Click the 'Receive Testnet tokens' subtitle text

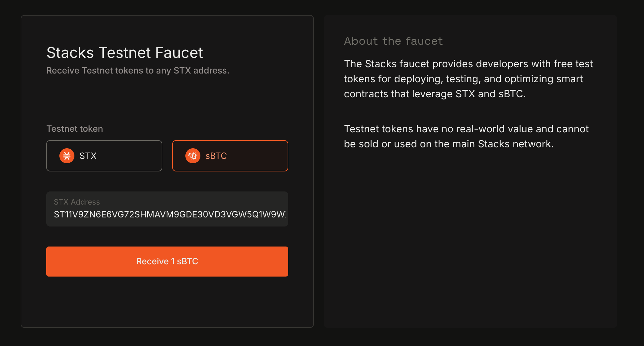tap(138, 71)
